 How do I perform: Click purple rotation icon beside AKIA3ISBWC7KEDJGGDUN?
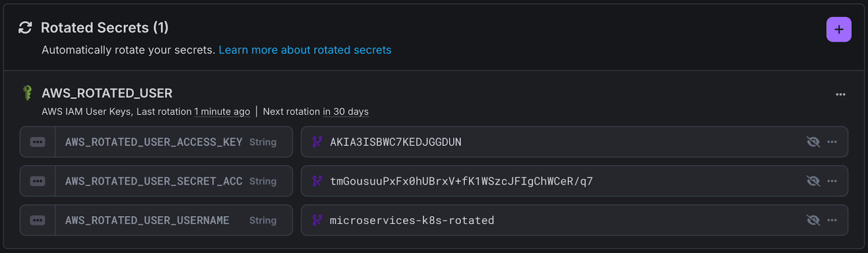pyautogui.click(x=317, y=142)
